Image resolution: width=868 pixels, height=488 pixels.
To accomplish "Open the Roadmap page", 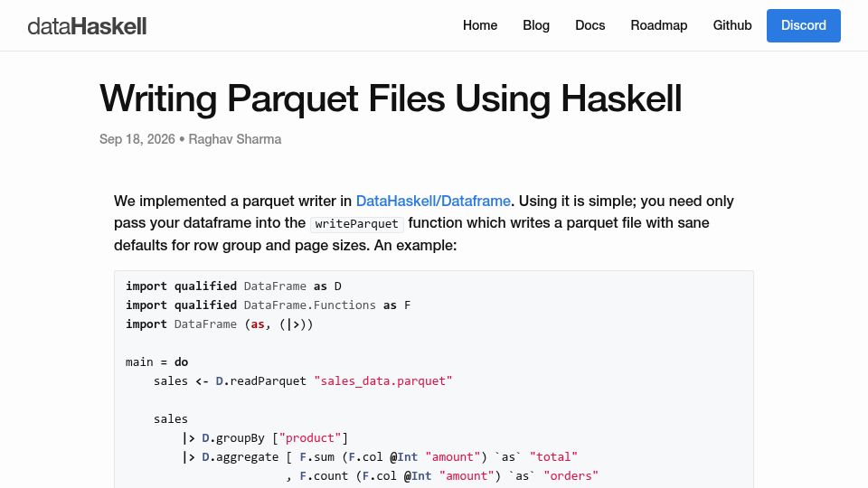I will (x=659, y=25).
